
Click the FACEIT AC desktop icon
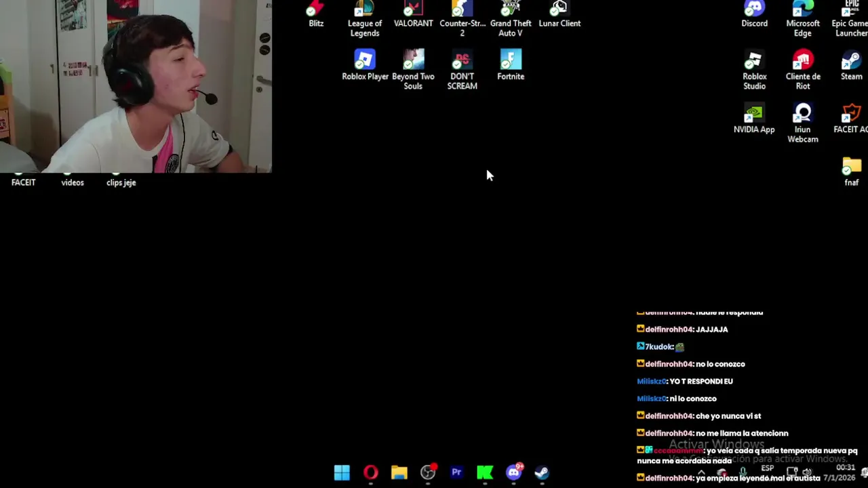[851, 118]
